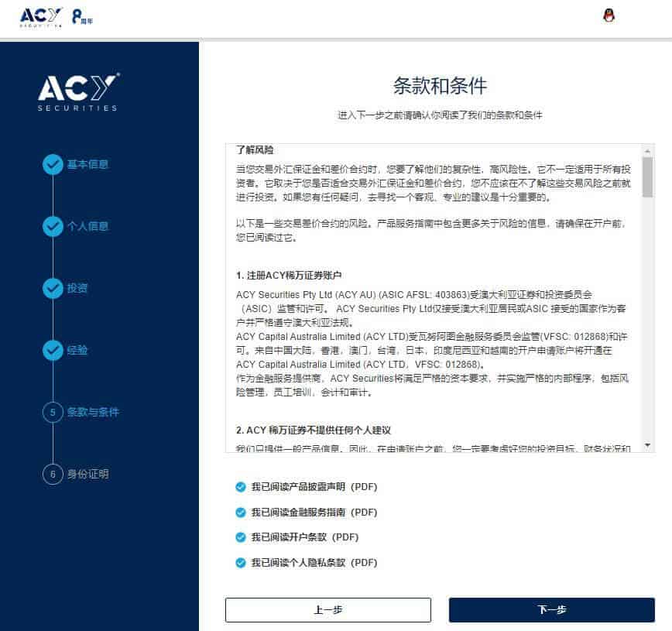Open 我已阅读个人隐私条款 (PDF) link
The height and width of the screenshot is (631, 672).
(314, 562)
